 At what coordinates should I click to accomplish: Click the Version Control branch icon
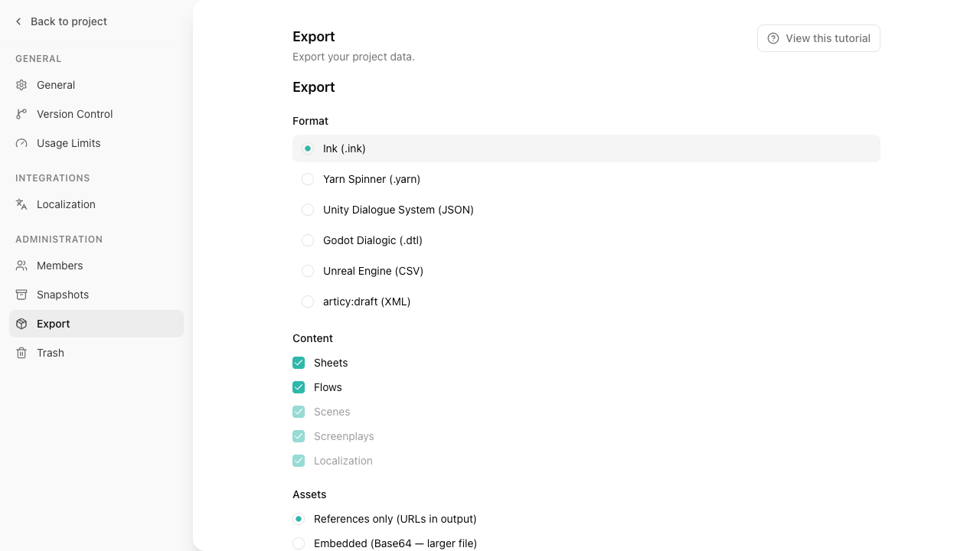[x=21, y=114]
